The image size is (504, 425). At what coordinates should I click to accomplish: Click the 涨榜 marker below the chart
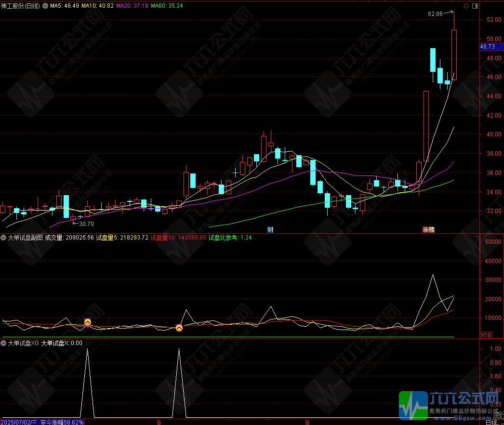(428, 229)
